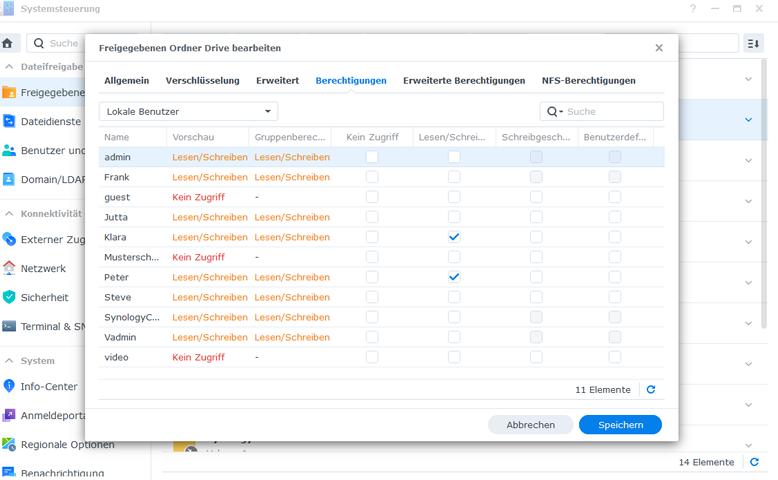Screen dimensions: 778x480
Task: Open the Info-Center icon
Action: point(9,386)
